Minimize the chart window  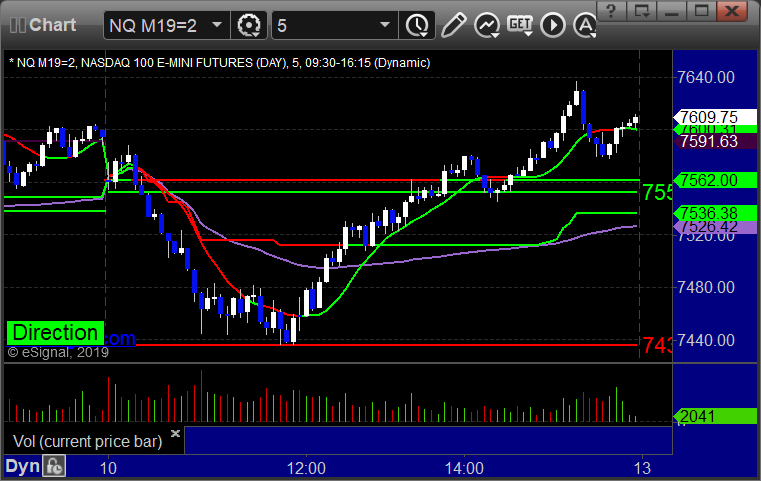click(672, 11)
